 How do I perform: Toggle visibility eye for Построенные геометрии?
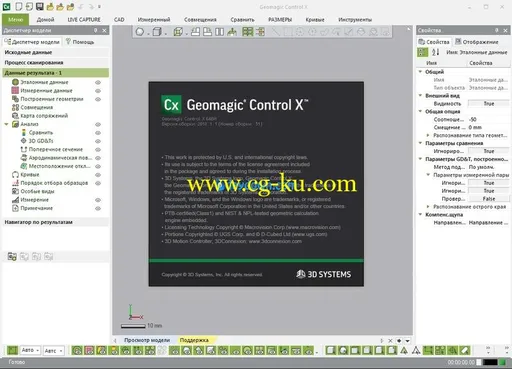coord(98,99)
